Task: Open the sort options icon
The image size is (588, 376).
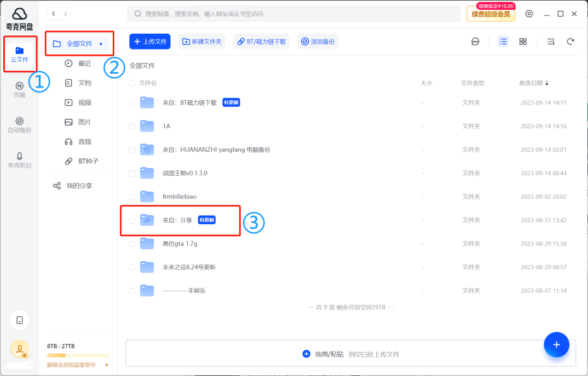Action: tap(549, 41)
